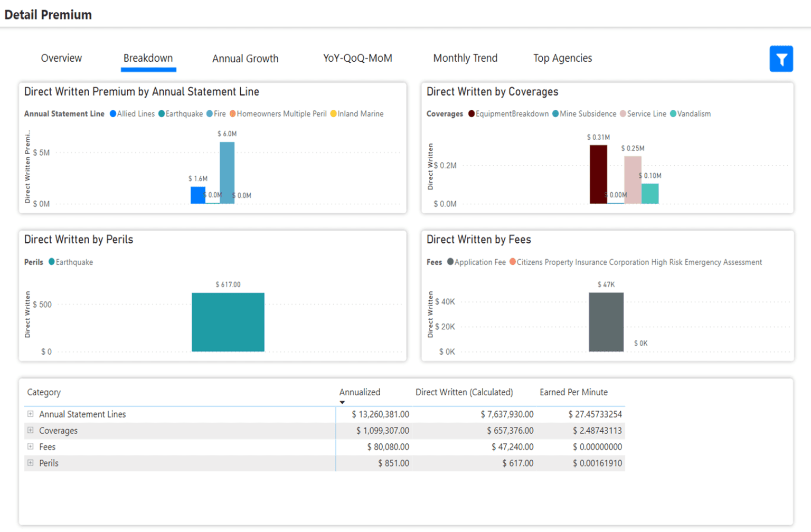Select the Fire bar showing $6.0M
This screenshot has width=811, height=532.
pos(227,173)
